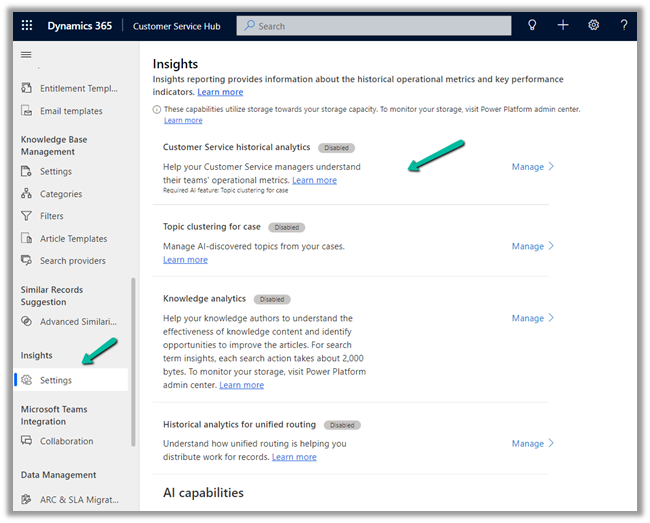Click Manage for Customer Service historical analytics

[x=528, y=167]
